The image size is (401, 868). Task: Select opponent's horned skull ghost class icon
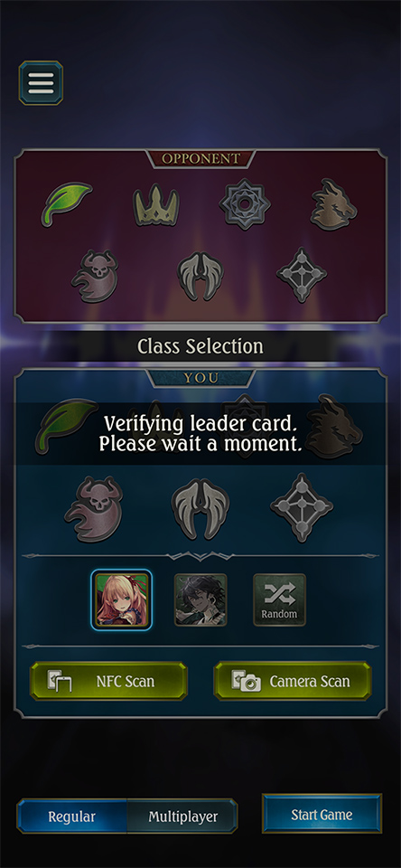tap(95, 276)
